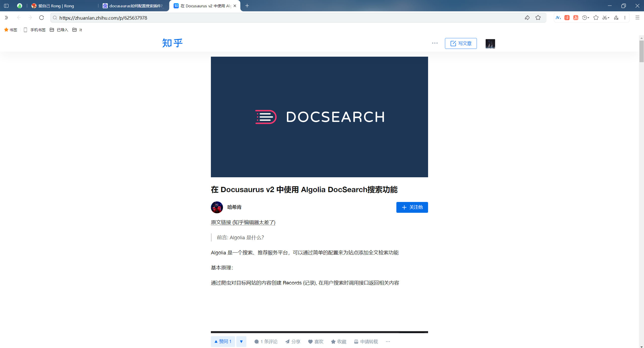The image size is (644, 348).
Task: Click the translate (译) extension icon
Action: pyautogui.click(x=567, y=18)
